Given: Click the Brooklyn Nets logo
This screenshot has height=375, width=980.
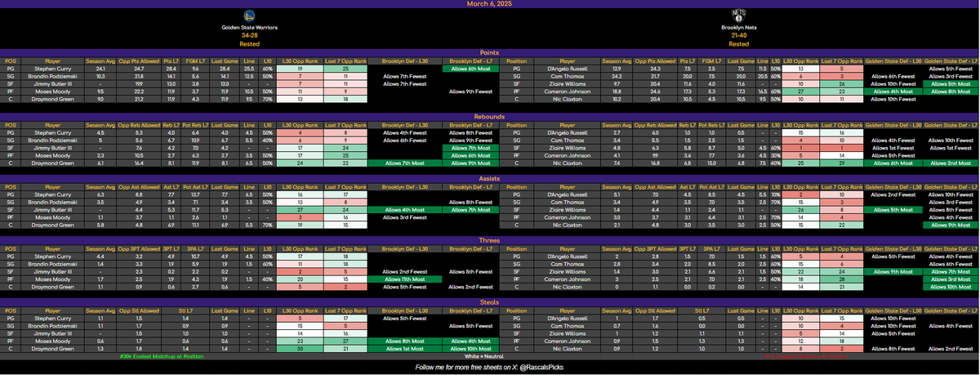Looking at the screenshot, I should click(738, 16).
